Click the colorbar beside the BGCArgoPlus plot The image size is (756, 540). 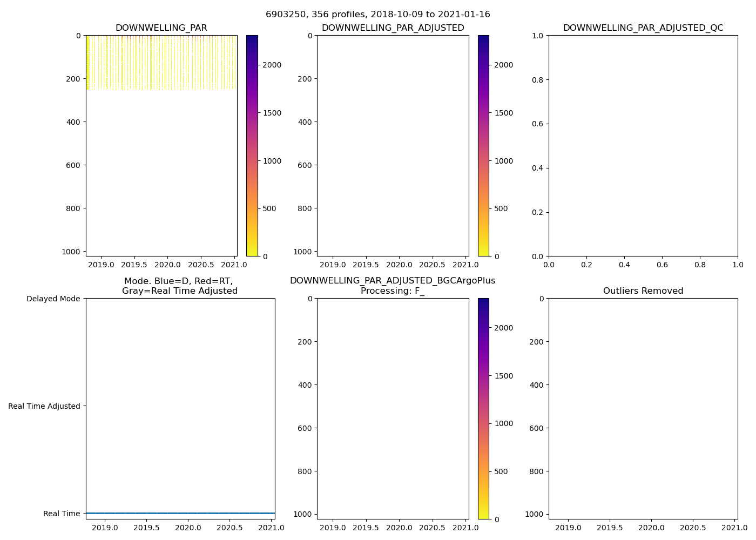pyautogui.click(x=483, y=409)
